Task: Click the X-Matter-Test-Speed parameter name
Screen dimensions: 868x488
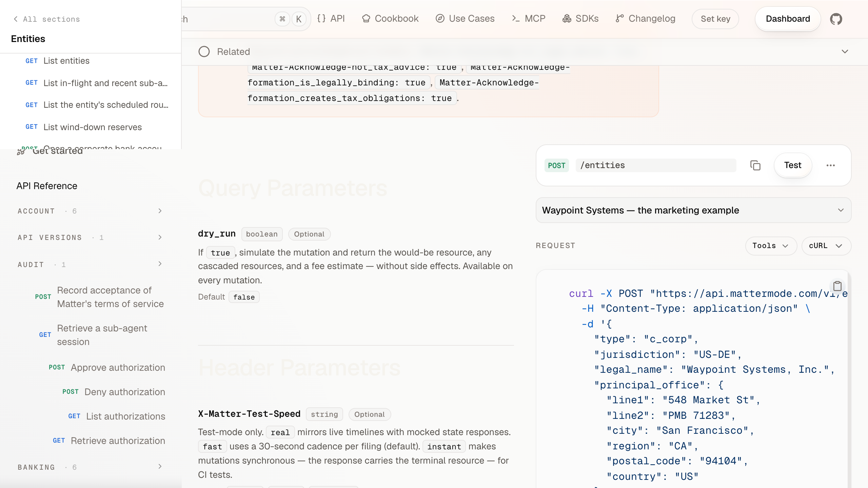Action: click(x=249, y=414)
